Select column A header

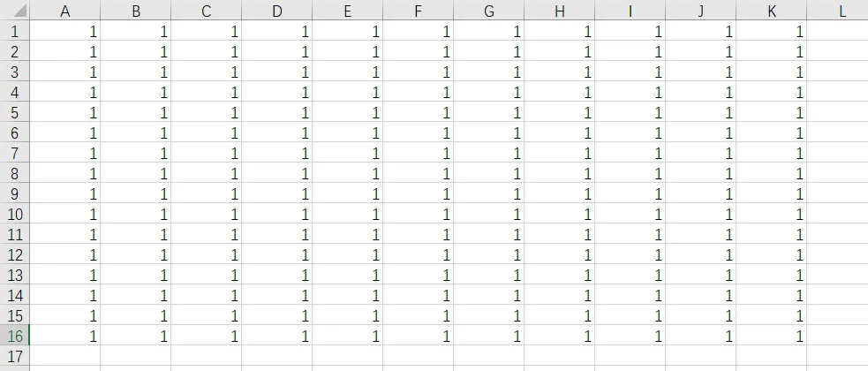coord(64,11)
